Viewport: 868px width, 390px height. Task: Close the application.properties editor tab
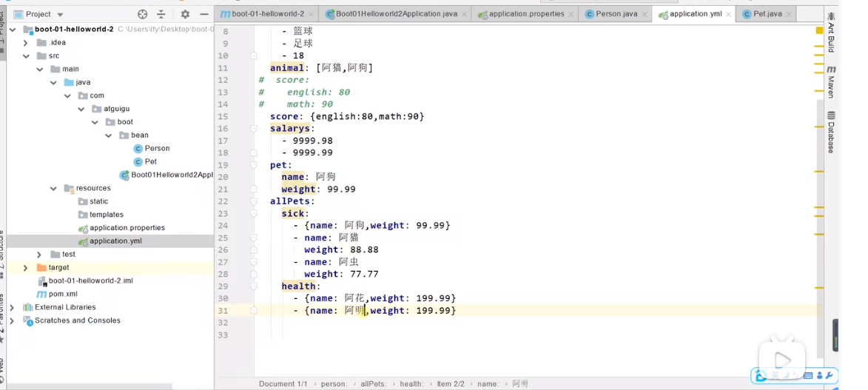click(x=571, y=14)
